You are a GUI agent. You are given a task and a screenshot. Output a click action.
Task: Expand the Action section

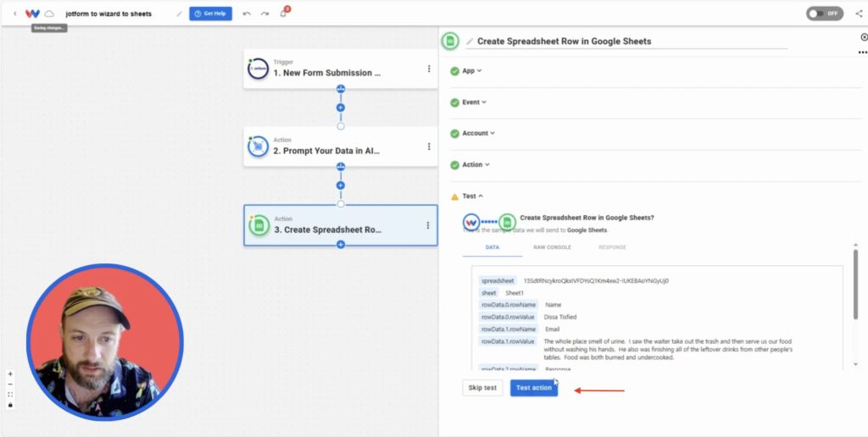point(476,165)
